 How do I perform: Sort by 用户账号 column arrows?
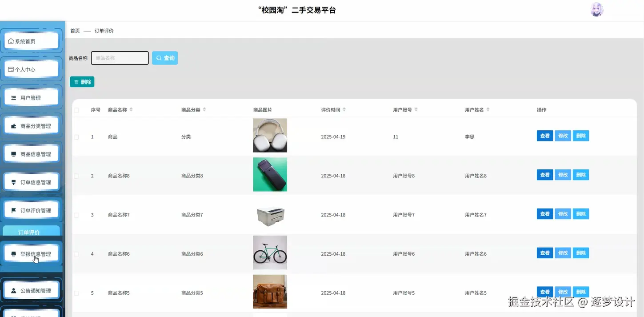pos(416,110)
